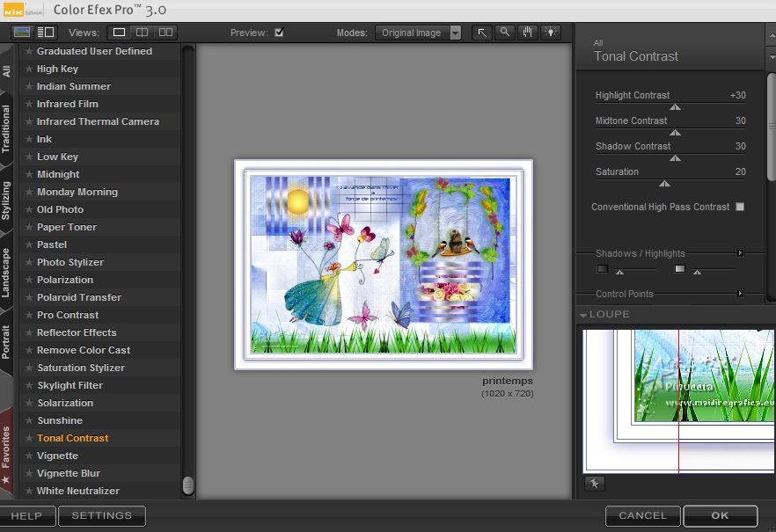The width and height of the screenshot is (776, 532).
Task: Switch to single image view
Action: click(x=120, y=33)
